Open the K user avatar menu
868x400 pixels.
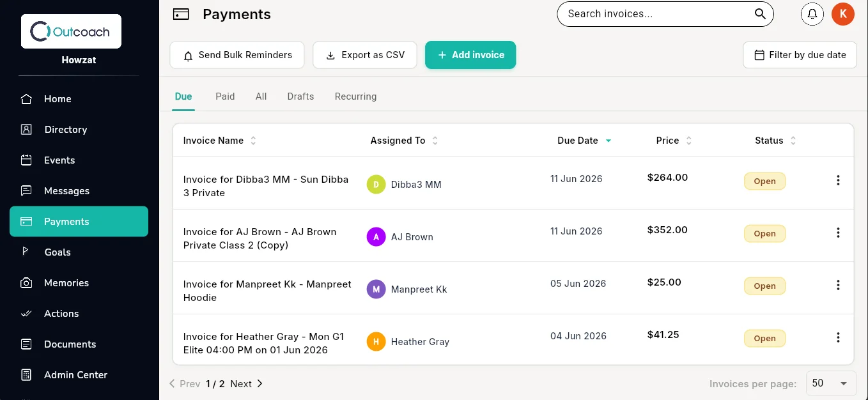pos(843,14)
